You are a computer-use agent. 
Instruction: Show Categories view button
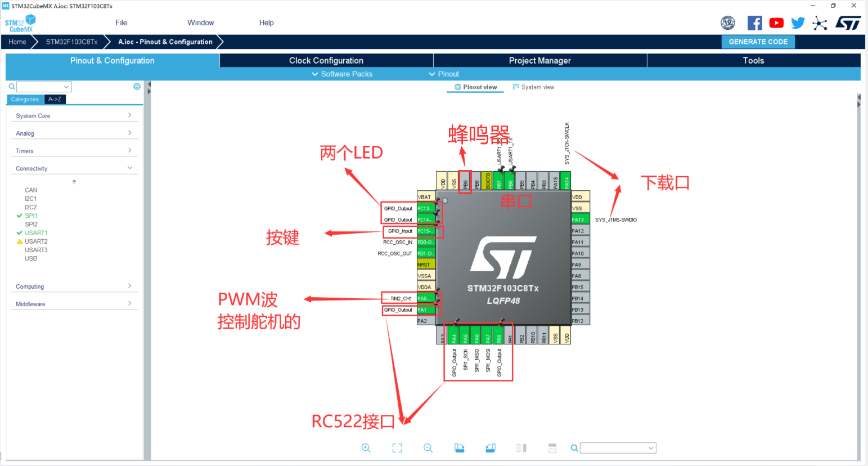tap(25, 99)
